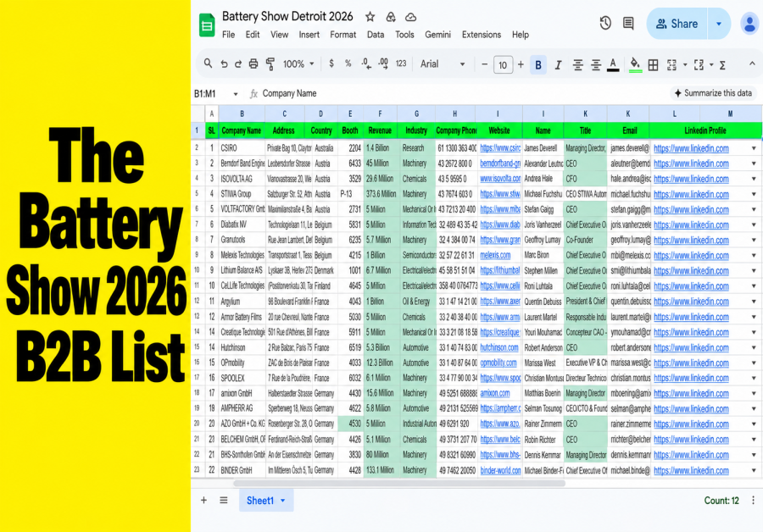Open the text color picker
The image size is (763, 532).
613,64
